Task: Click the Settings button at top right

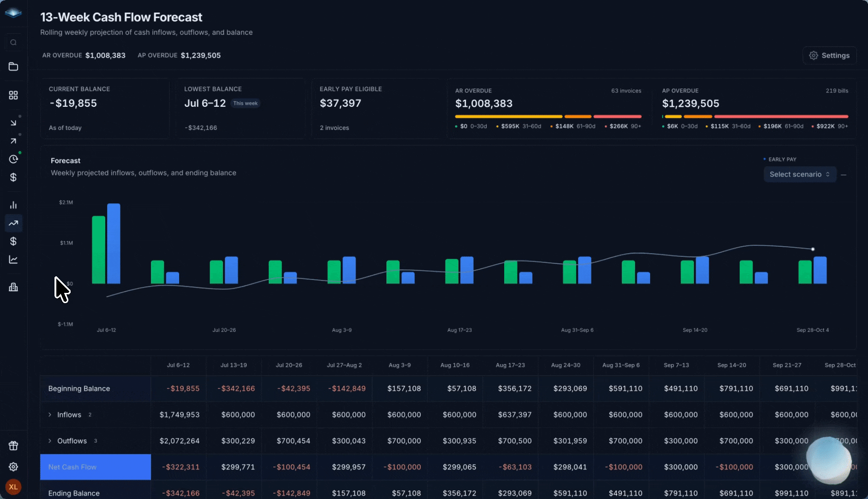Action: click(829, 55)
